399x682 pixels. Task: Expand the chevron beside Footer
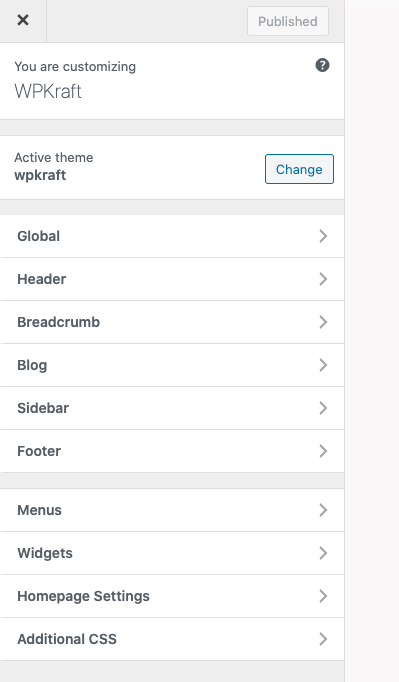(323, 451)
